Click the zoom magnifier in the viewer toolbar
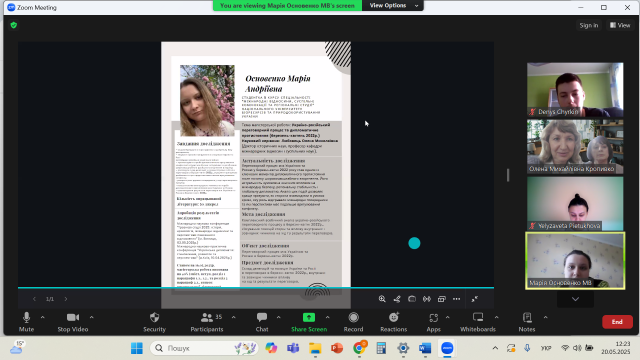Image resolution: width=640 pixels, height=360 pixels. point(382,299)
